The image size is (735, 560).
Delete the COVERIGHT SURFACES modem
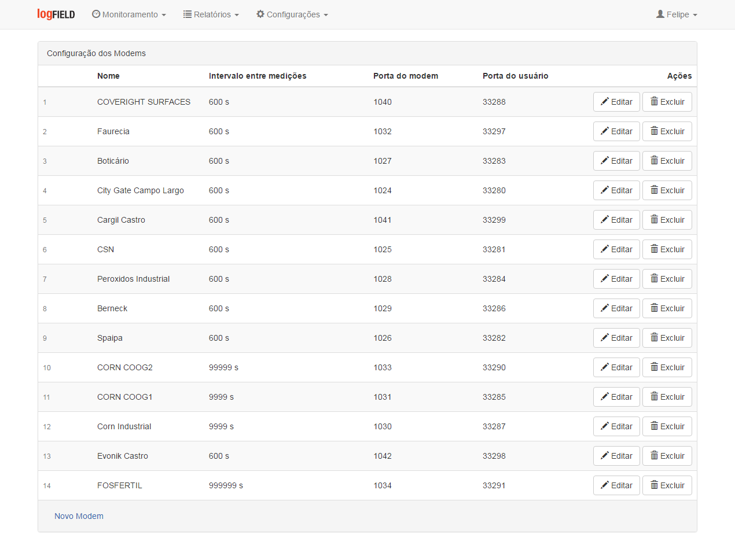(667, 102)
